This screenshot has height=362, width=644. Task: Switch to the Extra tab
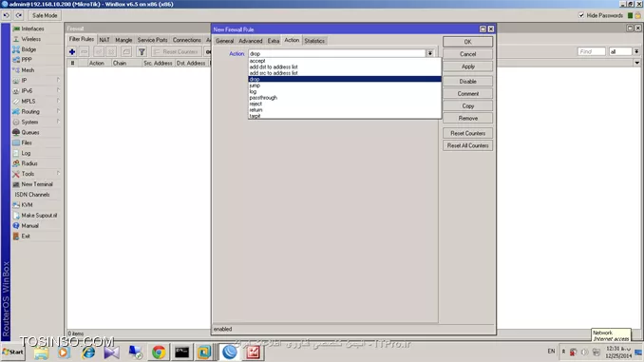pyautogui.click(x=274, y=41)
